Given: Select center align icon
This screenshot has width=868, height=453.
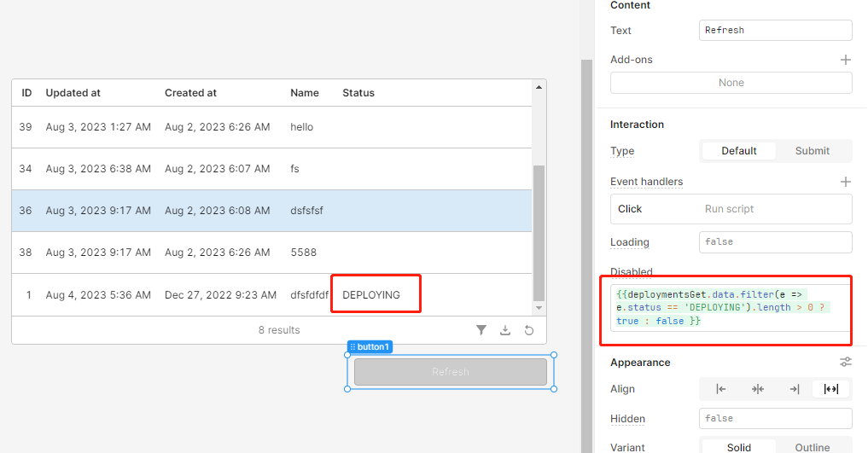Looking at the screenshot, I should tap(758, 389).
